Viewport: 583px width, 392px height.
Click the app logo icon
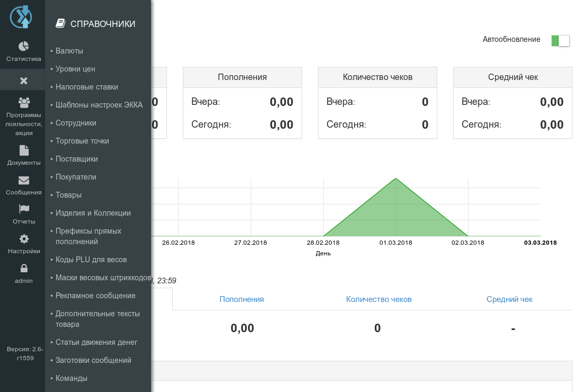pyautogui.click(x=21, y=17)
